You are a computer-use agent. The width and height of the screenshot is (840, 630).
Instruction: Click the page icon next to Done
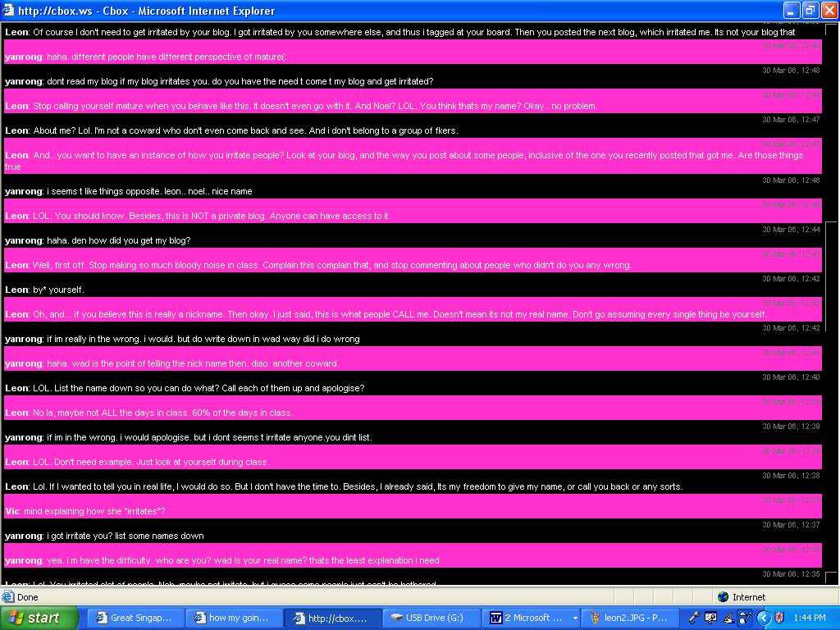pos(8,597)
